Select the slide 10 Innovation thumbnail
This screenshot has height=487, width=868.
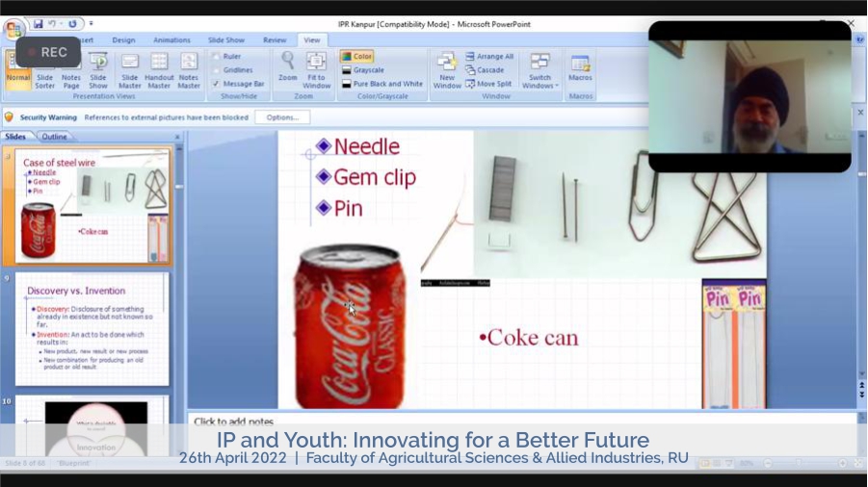pyautogui.click(x=92, y=425)
